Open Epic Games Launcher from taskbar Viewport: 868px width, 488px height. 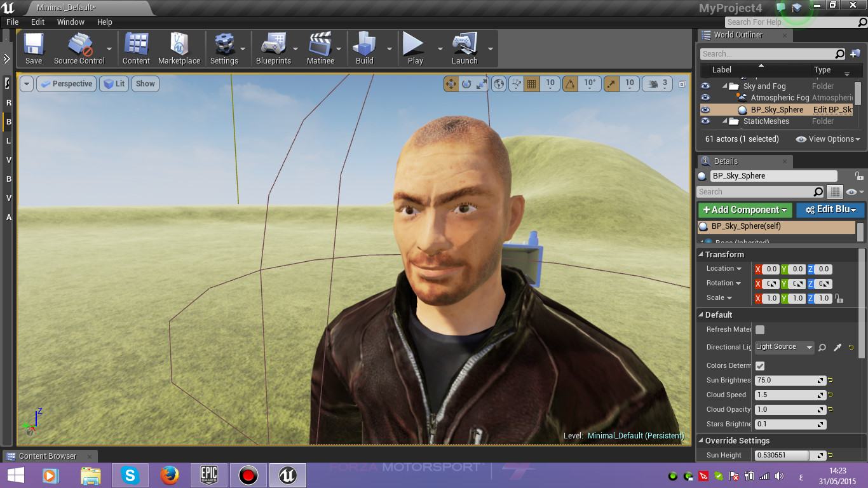click(x=209, y=475)
